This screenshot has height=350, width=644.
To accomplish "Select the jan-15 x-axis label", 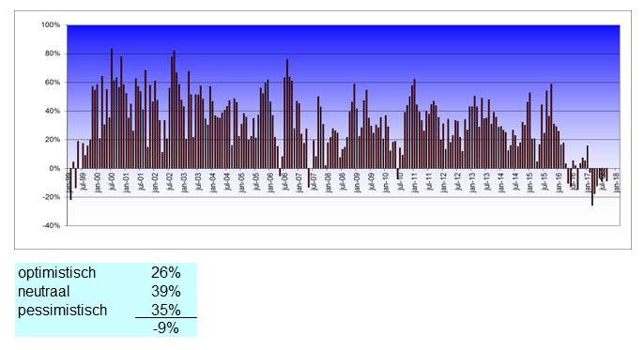I will (x=529, y=183).
